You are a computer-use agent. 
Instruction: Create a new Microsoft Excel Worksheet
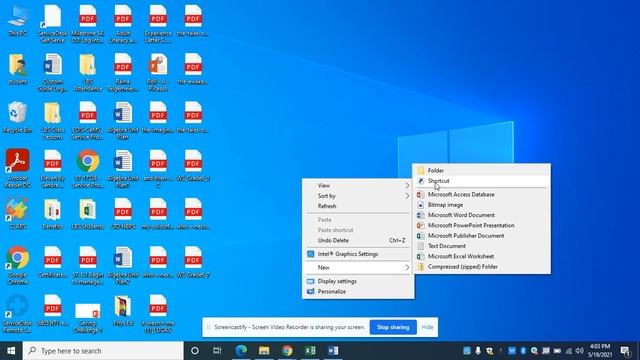pyautogui.click(x=481, y=256)
